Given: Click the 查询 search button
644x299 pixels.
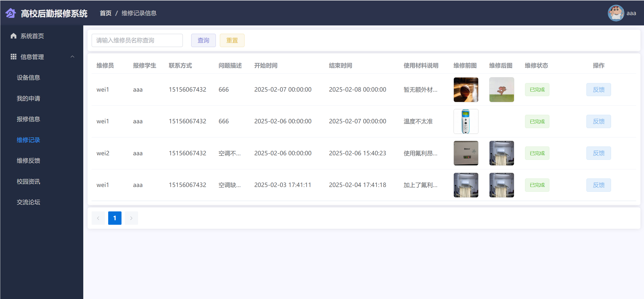Looking at the screenshot, I should tap(203, 40).
